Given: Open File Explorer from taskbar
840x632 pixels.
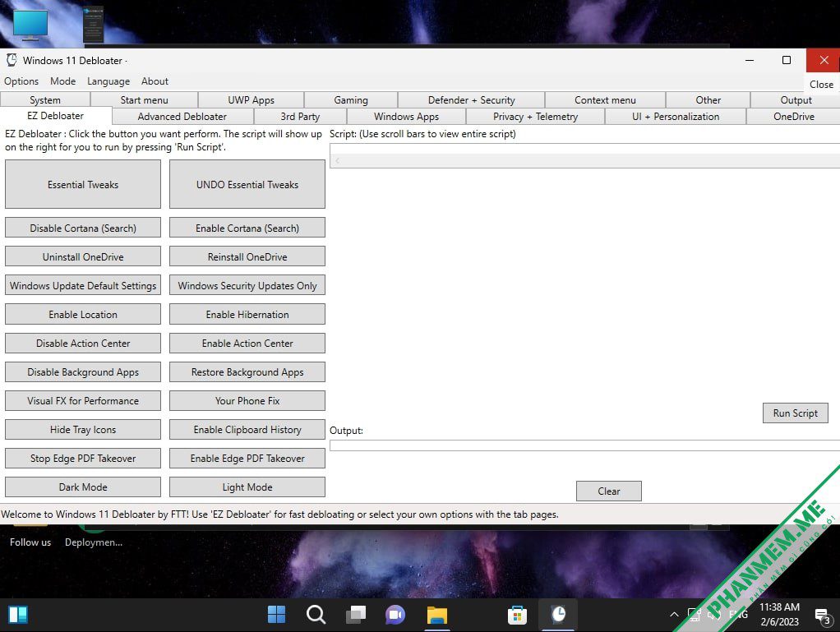Looking at the screenshot, I should click(437, 614).
